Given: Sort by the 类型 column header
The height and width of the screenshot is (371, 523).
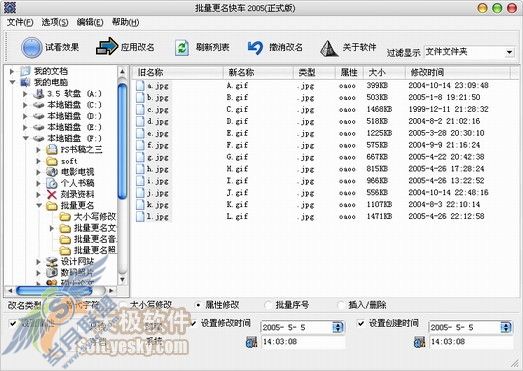Looking at the screenshot, I should 315,72.
